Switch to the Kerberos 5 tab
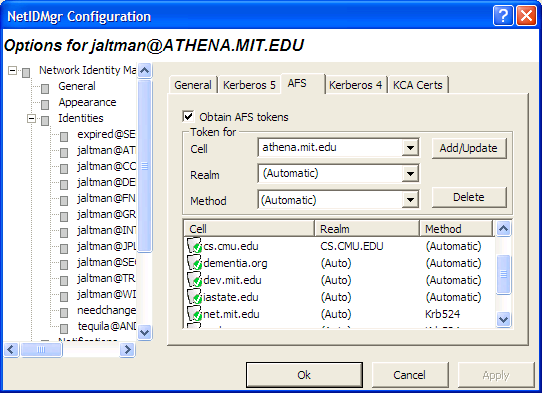Screen dimensions: 542x393 click(x=249, y=85)
